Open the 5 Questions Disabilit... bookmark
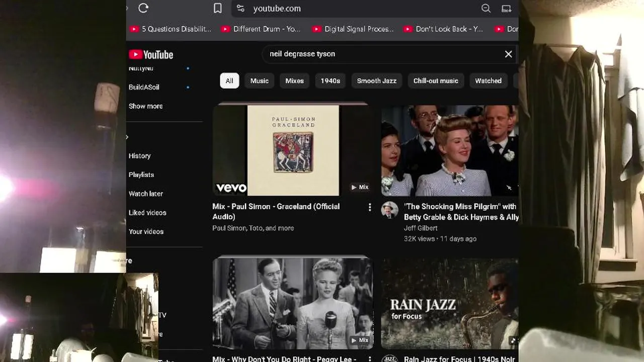Viewport: 644px width, 362px height. pos(171,29)
